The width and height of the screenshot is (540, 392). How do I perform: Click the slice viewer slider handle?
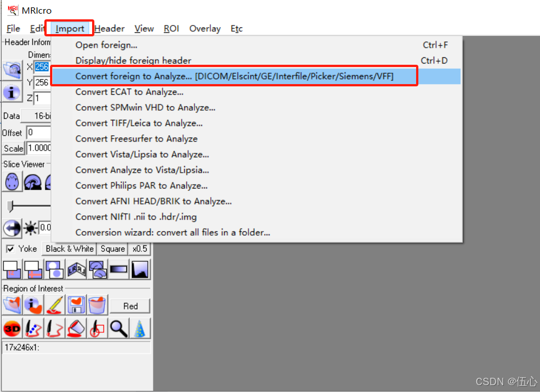point(10,206)
